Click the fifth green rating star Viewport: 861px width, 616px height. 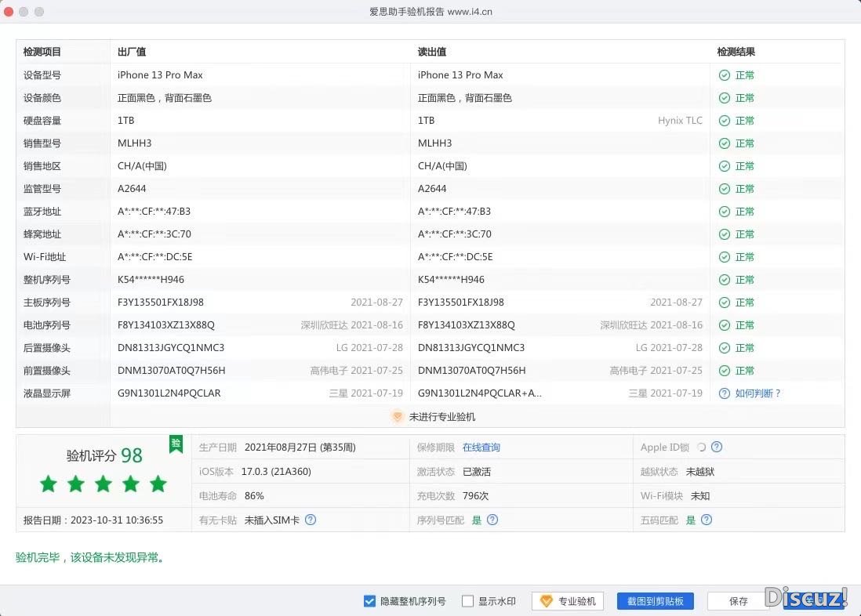click(158, 484)
